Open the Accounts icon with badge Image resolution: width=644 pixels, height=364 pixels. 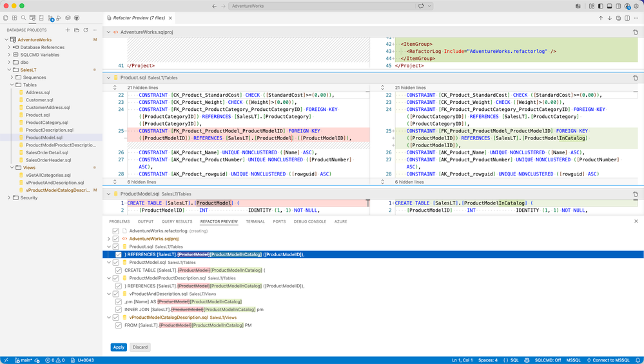click(628, 6)
